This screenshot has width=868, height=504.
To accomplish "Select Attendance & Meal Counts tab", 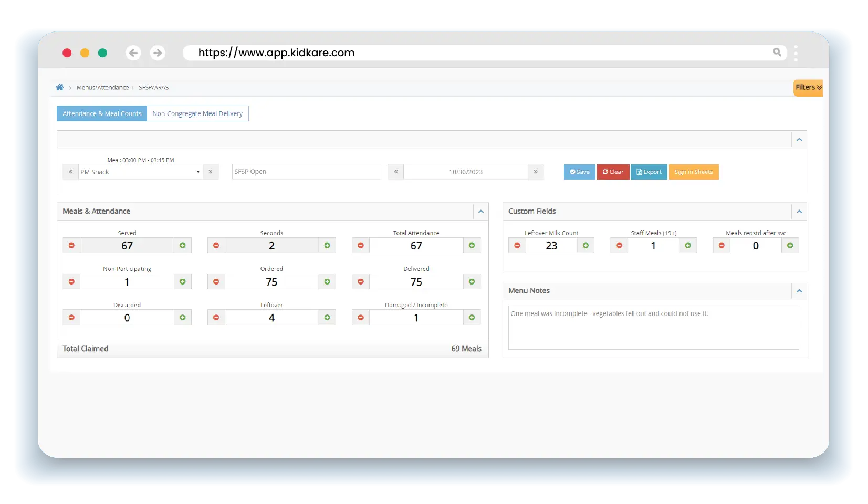I will 102,113.
